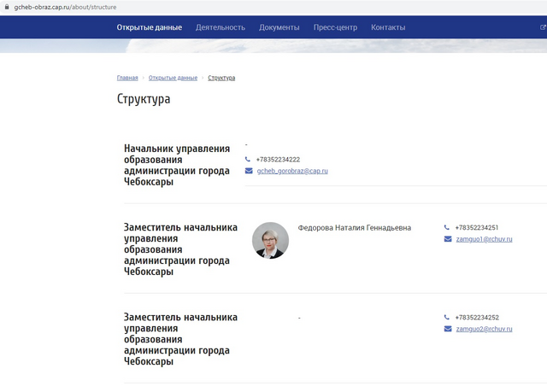Open the Открытые данные menu in the navigation bar

pos(150,27)
